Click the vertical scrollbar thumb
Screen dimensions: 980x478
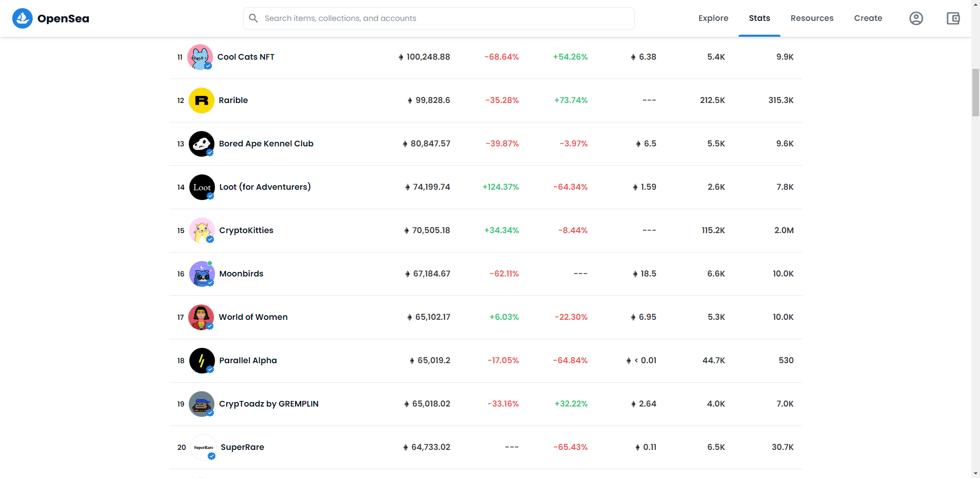(x=975, y=92)
